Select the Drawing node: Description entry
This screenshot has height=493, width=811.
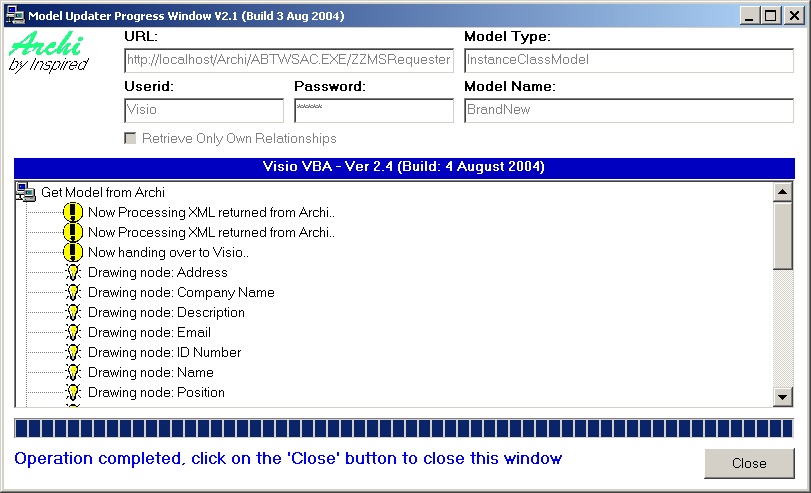click(x=166, y=312)
